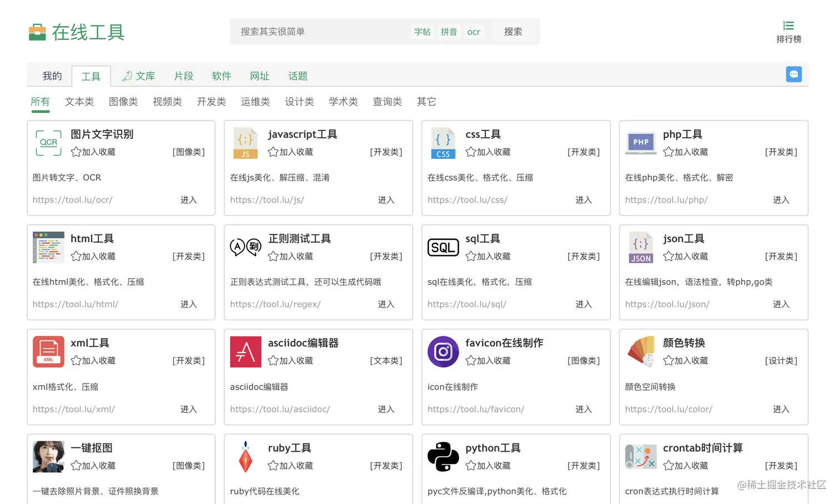Screen dimensions: 840x504
Task: Click the html工具 code thumbnail icon
Action: (48, 248)
